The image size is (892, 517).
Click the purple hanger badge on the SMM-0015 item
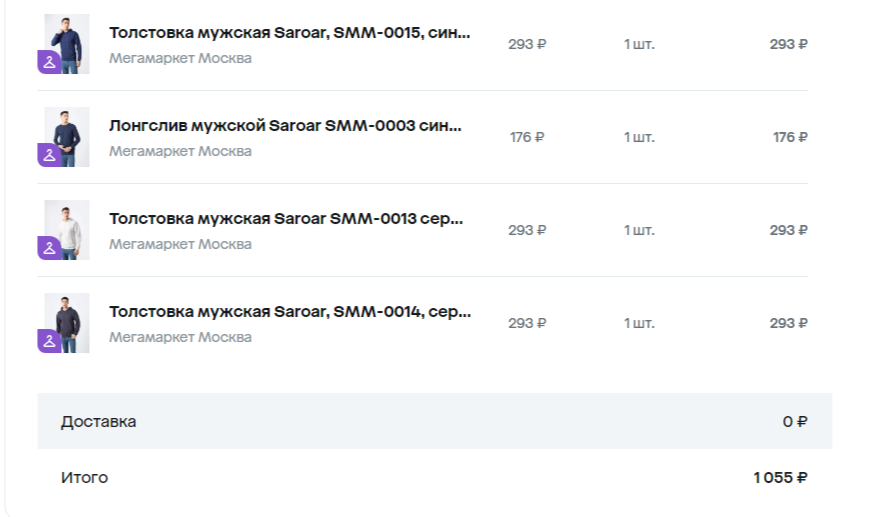pos(48,62)
